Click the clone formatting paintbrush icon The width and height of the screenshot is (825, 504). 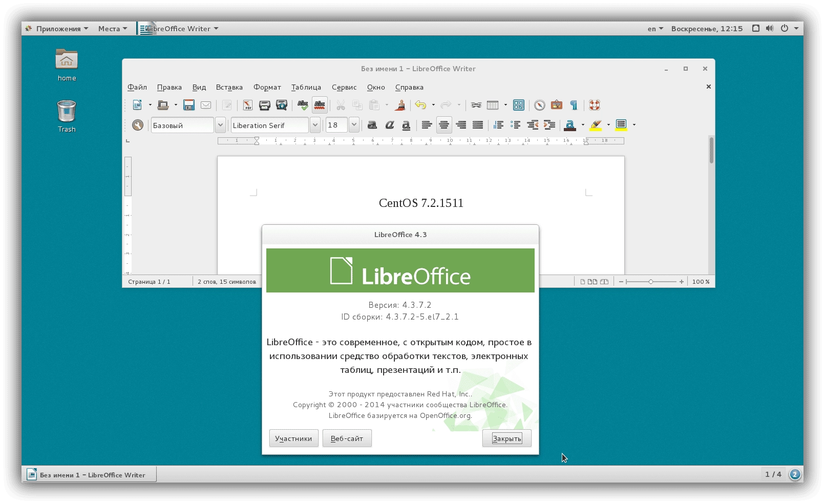pyautogui.click(x=400, y=105)
